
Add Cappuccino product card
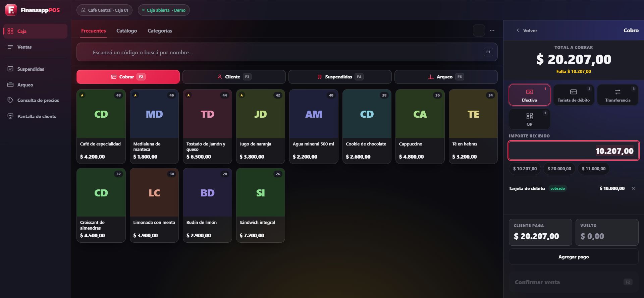[x=420, y=126]
